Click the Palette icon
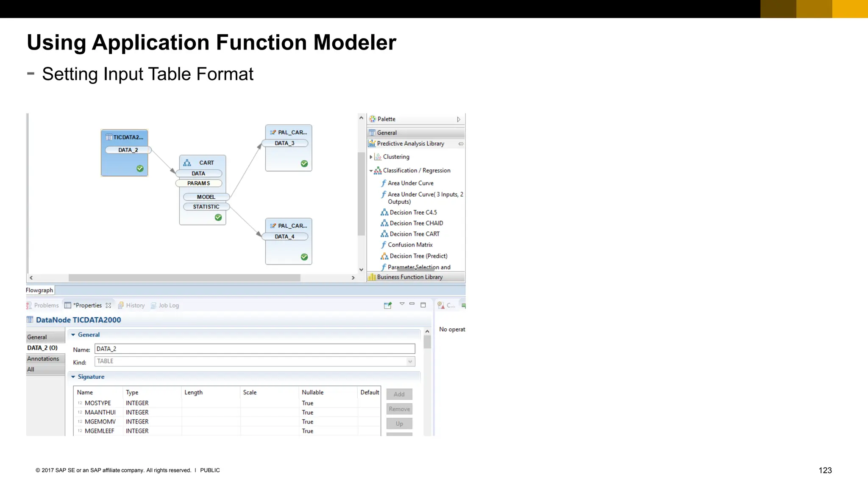This screenshot has height=488, width=868. [x=372, y=119]
